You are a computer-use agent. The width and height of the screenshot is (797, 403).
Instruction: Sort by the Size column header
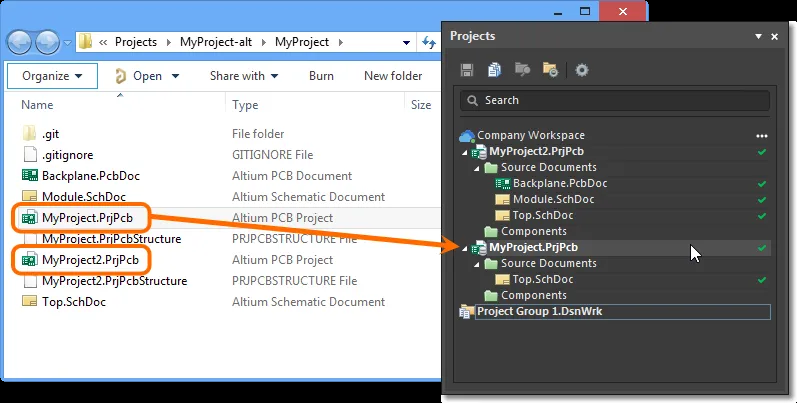click(421, 105)
